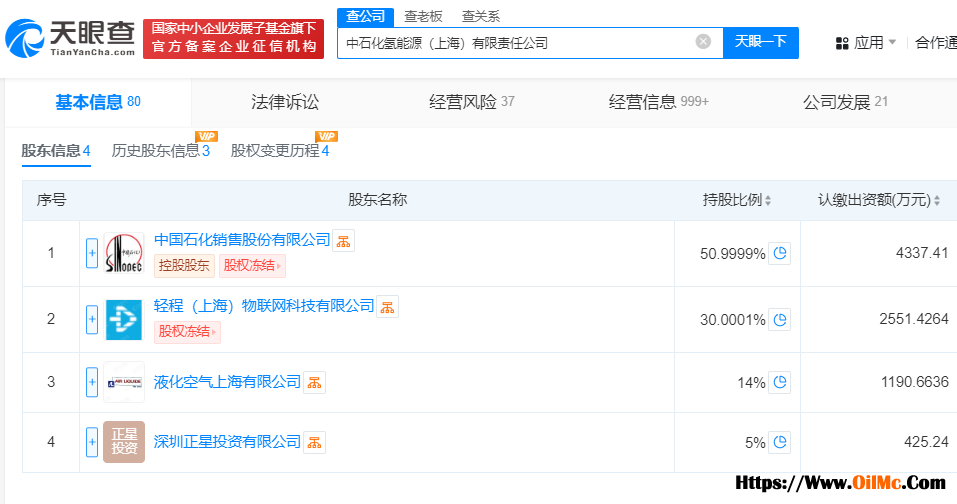Open the 中国石化销售股份有限公司 link
The width and height of the screenshot is (957, 504).
pyautogui.click(x=242, y=240)
